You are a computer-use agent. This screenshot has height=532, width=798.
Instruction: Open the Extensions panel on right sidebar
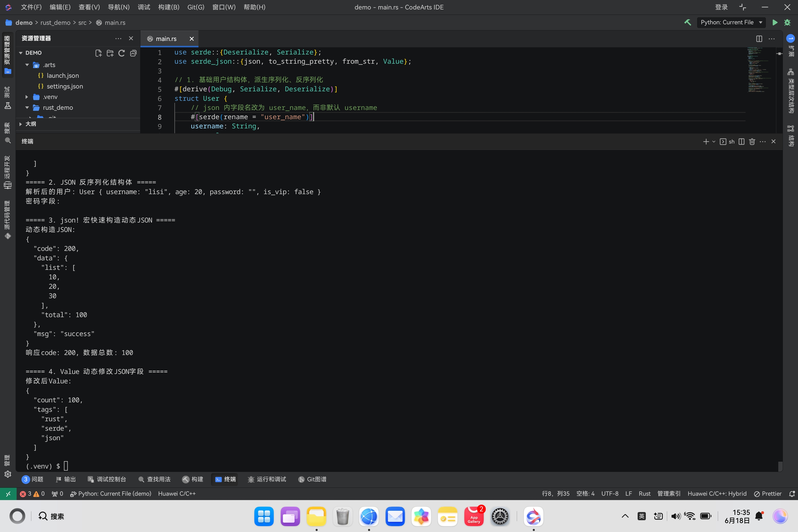(791, 46)
